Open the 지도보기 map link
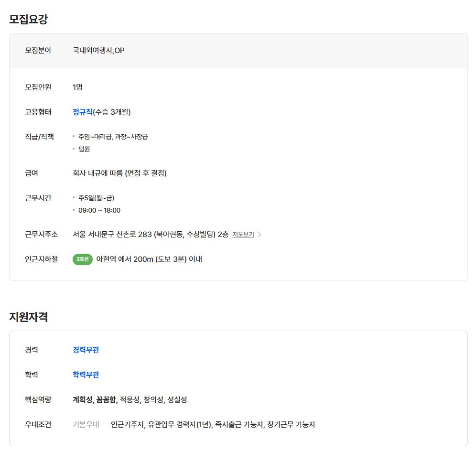The width and height of the screenshot is (476, 452). coord(243,235)
